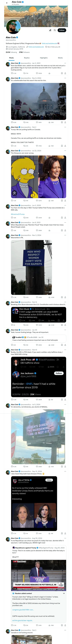
Task: Open the Media tab
Action: (x=60, y=58)
